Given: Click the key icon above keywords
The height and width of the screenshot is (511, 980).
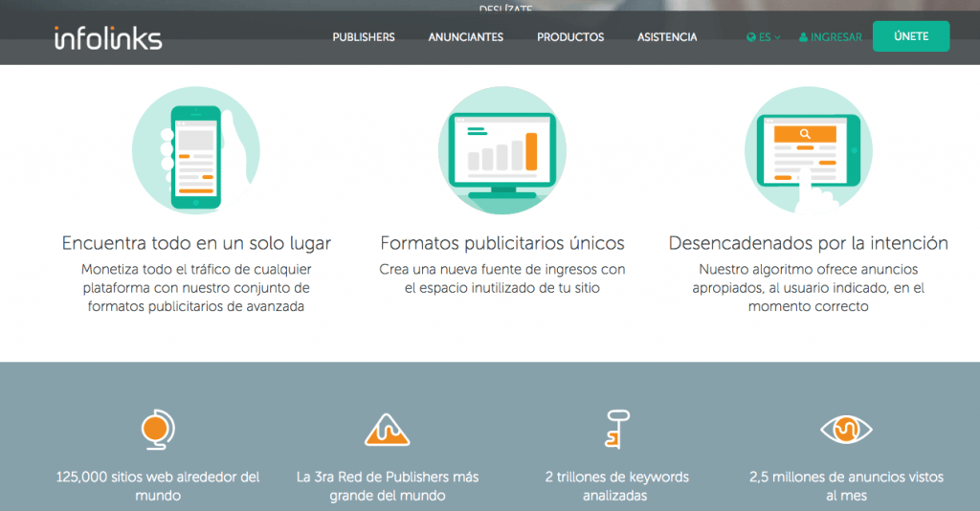Looking at the screenshot, I should click(617, 429).
